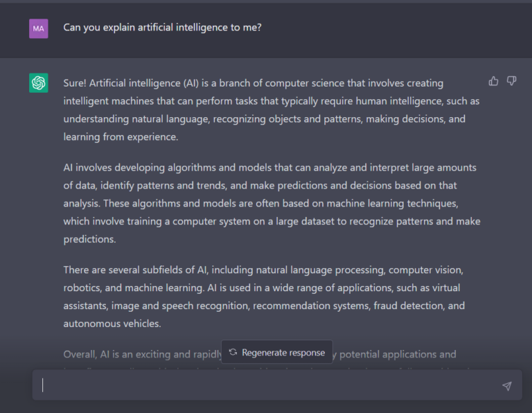Click the Regenerate response button label

[283, 353]
